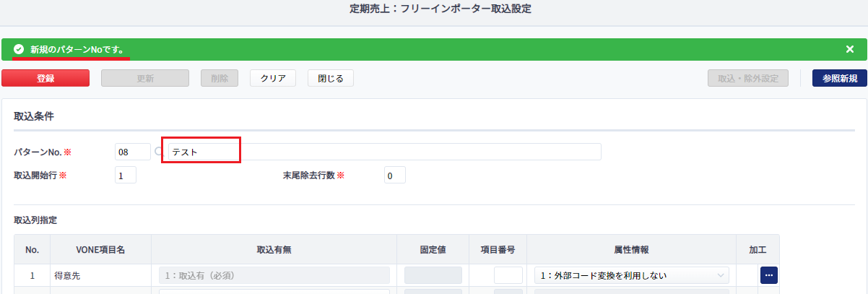Click the VONE項目名 column header
The image size is (868, 294).
(x=100, y=249)
